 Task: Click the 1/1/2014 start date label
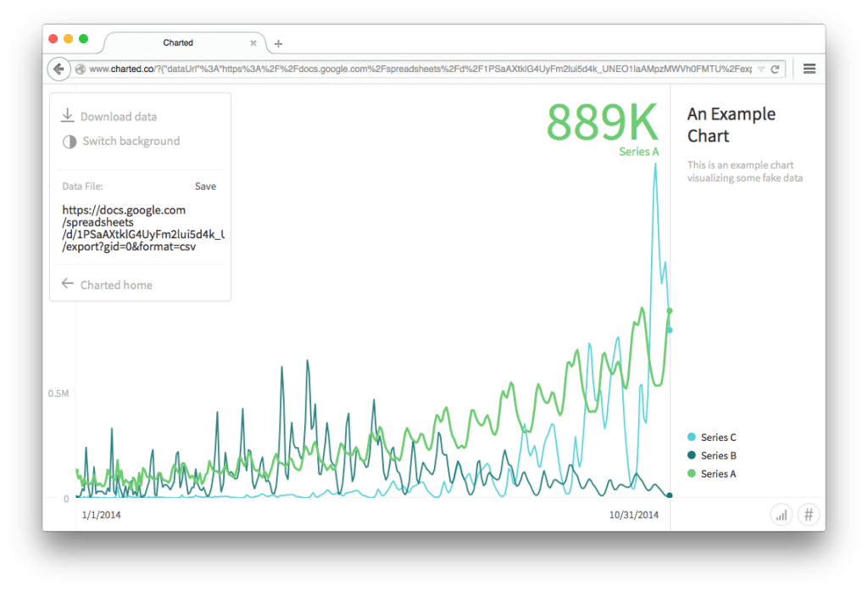(102, 515)
